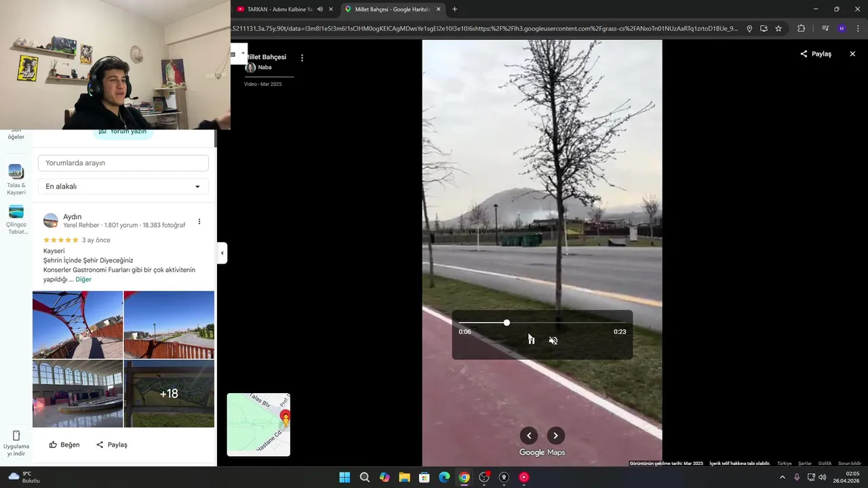Open the Türkiye footer link
Viewport: 868px width, 488px height.
(784, 464)
